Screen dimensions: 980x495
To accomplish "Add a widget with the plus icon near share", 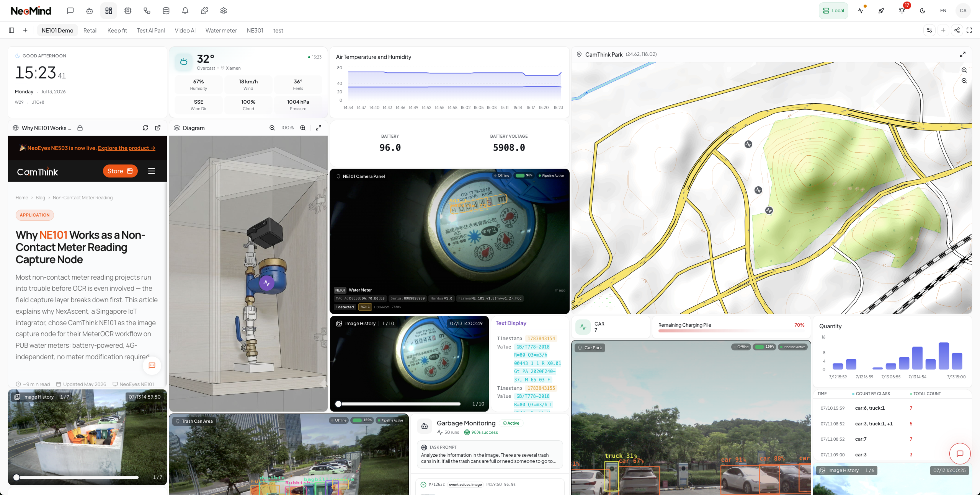I will (943, 30).
